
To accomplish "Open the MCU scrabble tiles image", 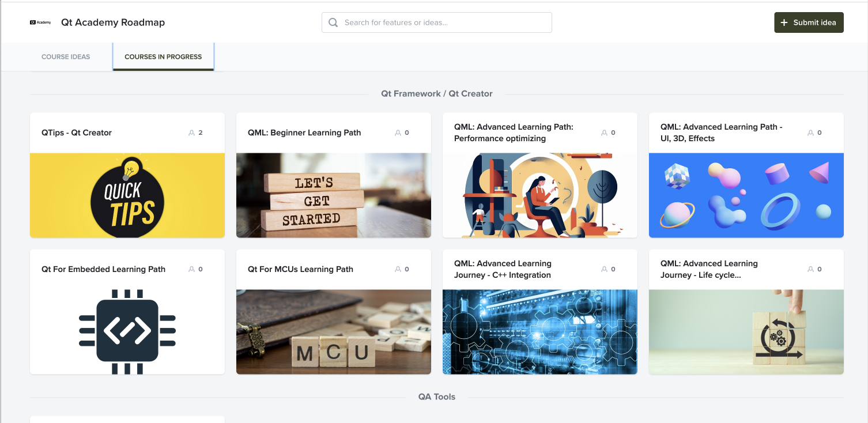I will 334,332.
